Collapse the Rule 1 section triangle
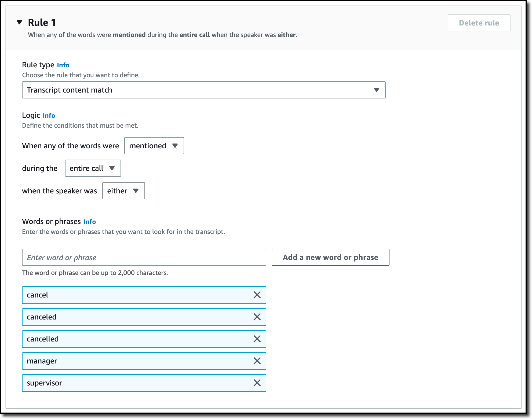Image resolution: width=532 pixels, height=419 pixels. tap(19, 22)
